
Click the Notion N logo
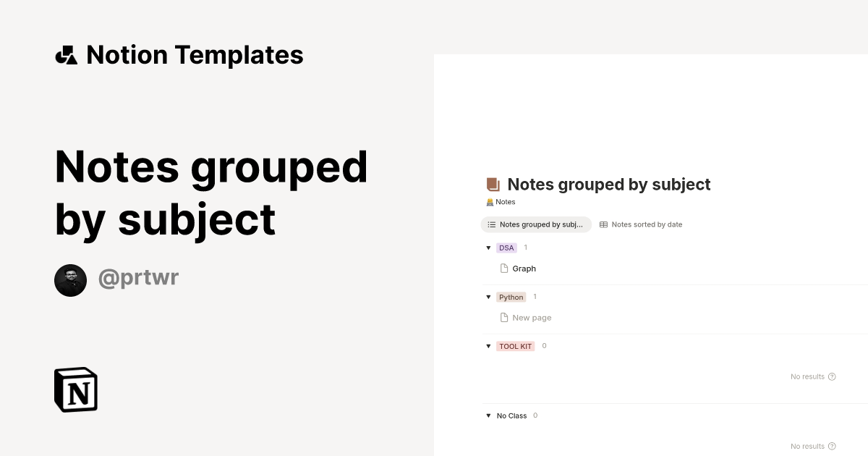tap(75, 389)
